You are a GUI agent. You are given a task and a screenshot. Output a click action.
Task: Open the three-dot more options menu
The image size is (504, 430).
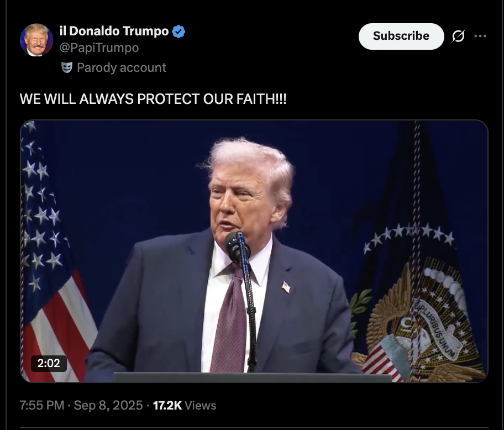tap(480, 36)
